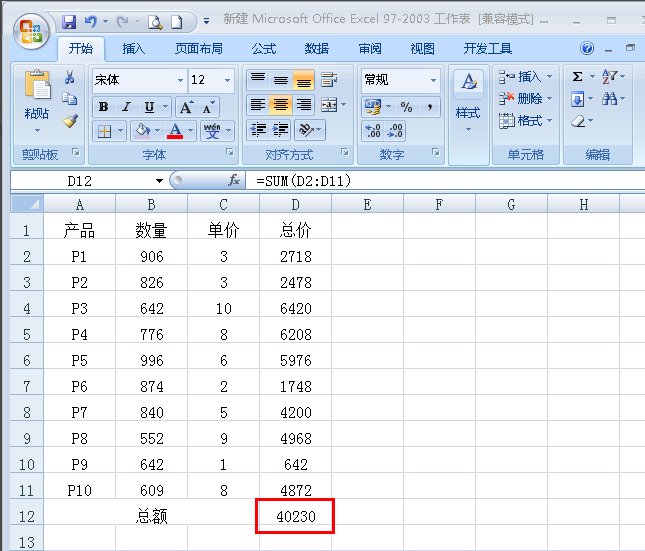Insert function with fx button
645x551 pixels.
[234, 180]
